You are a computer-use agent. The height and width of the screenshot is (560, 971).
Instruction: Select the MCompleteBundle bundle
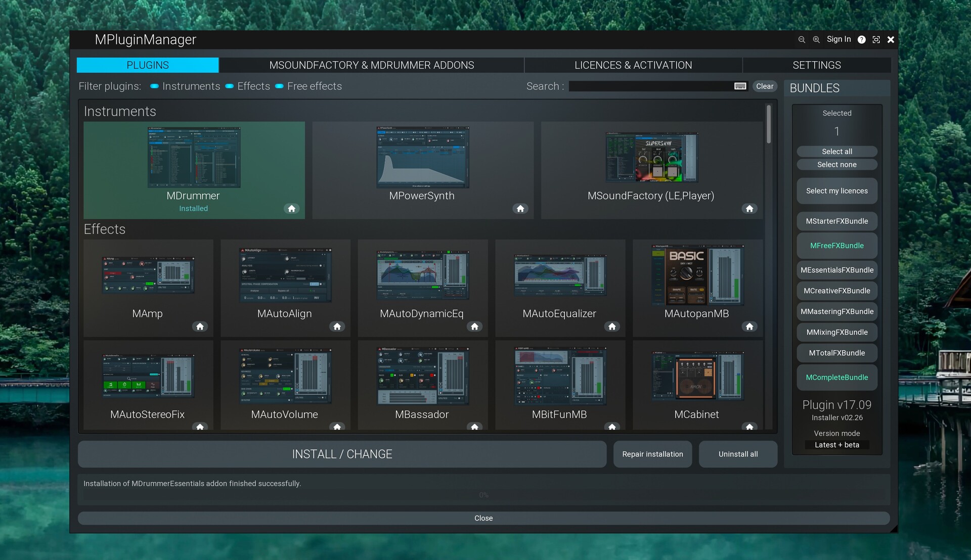tap(837, 378)
